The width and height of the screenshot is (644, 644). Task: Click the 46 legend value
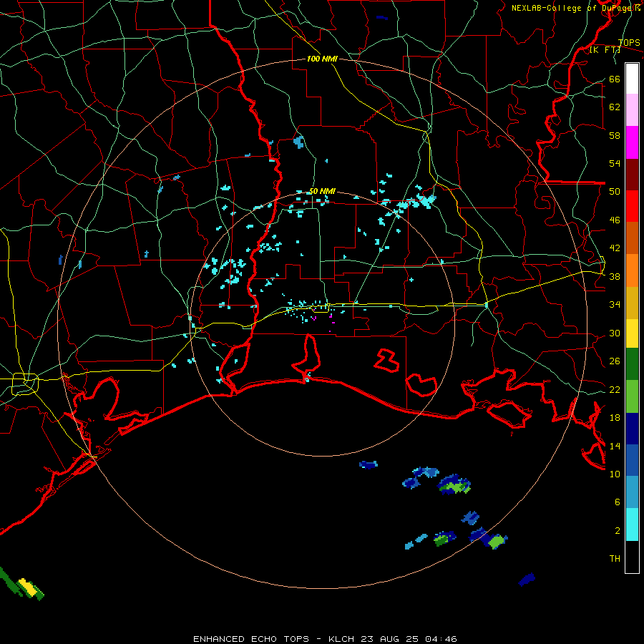pyautogui.click(x=615, y=220)
